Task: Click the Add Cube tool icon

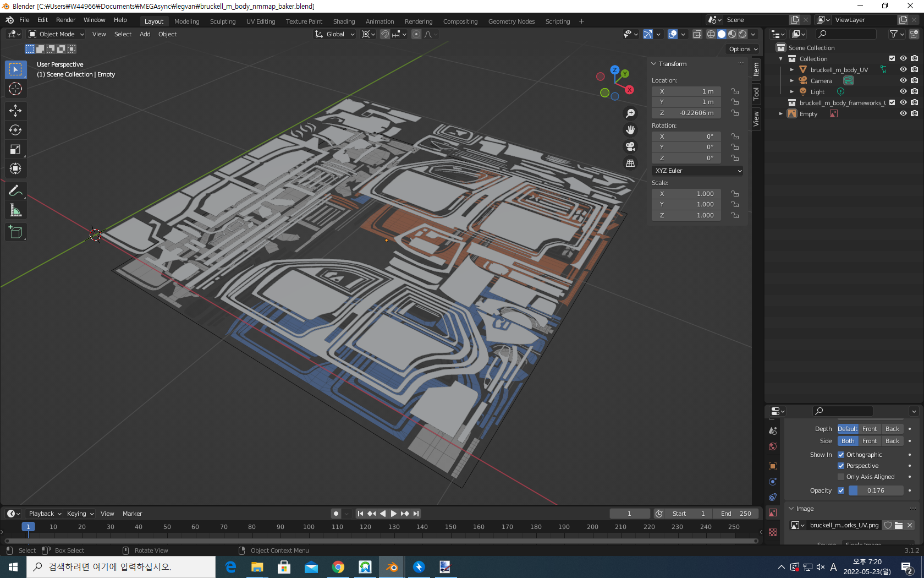Action: [x=15, y=232]
